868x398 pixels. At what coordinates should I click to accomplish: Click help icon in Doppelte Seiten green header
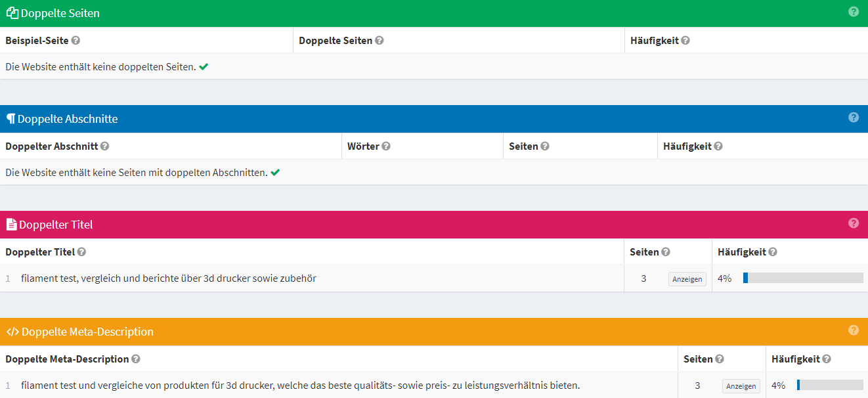click(x=853, y=12)
